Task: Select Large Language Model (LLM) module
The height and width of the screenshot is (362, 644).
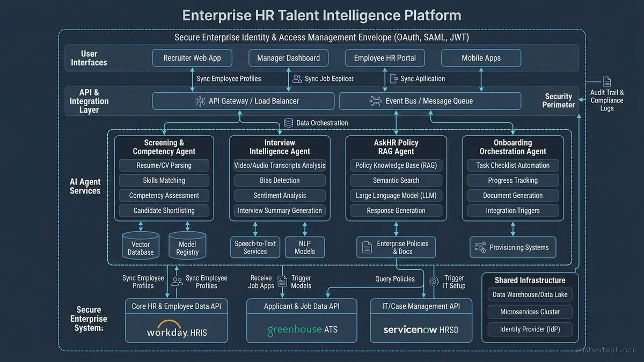Action: point(396,195)
